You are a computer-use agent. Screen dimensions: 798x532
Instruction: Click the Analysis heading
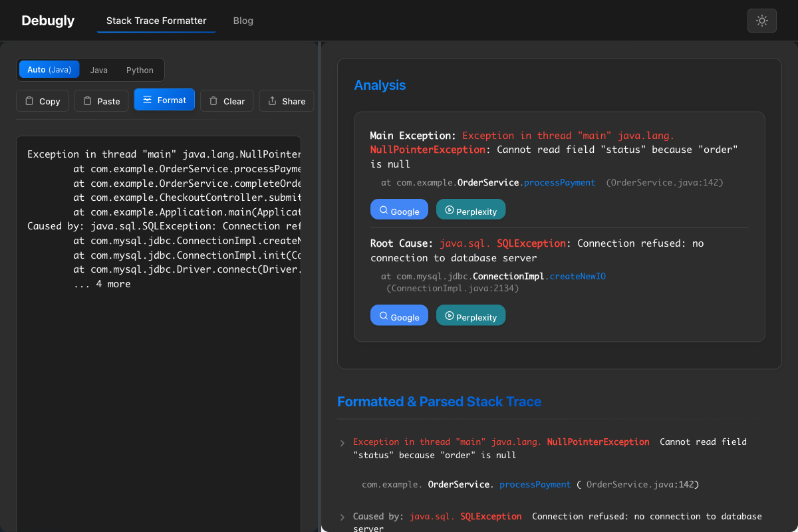click(380, 85)
